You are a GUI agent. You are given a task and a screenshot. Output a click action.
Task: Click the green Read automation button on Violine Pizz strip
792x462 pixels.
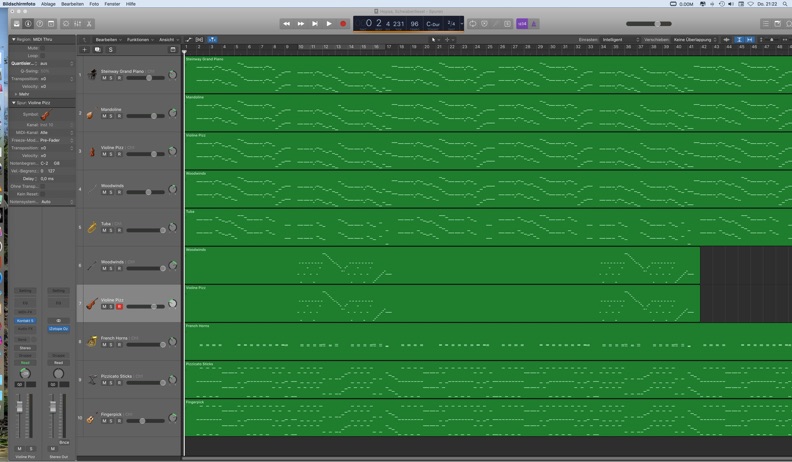tap(25, 363)
